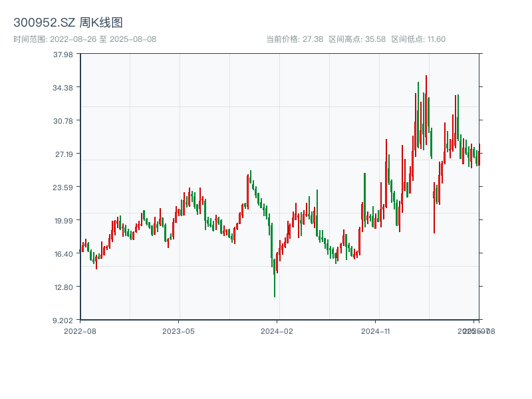
Task: Click the 区间低点 11.60 label
Action: pyautogui.click(x=418, y=39)
